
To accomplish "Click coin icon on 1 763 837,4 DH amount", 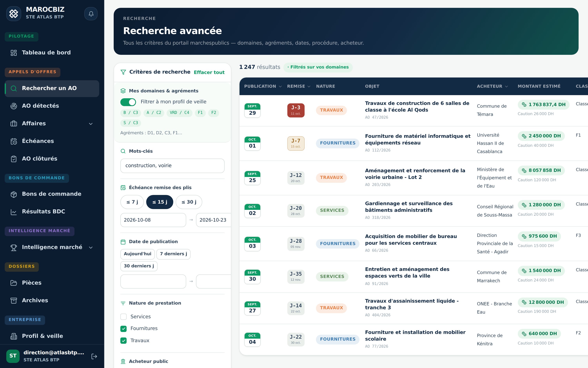I will pos(524,104).
